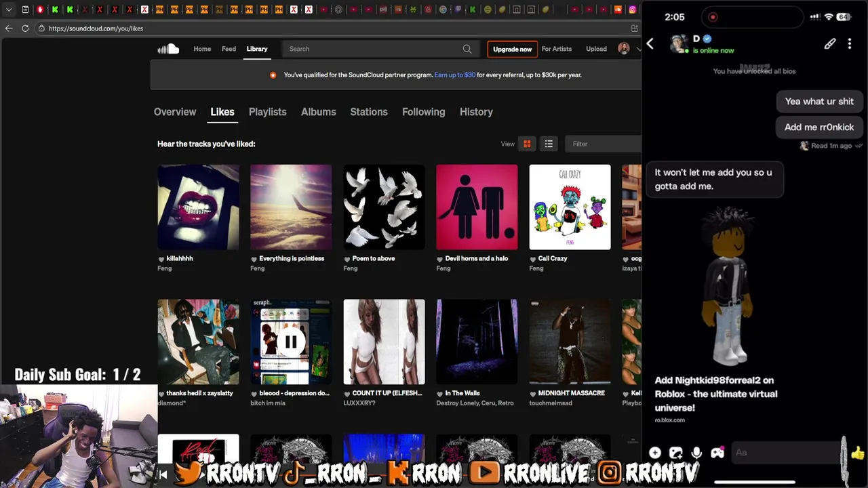Tap the Roblox avatar preview image in the chat
Viewport: 868px width, 488px height.
pyautogui.click(x=728, y=287)
